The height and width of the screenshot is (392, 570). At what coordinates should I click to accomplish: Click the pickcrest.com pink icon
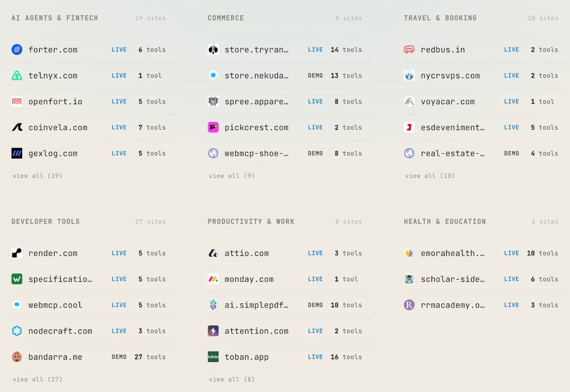[213, 127]
